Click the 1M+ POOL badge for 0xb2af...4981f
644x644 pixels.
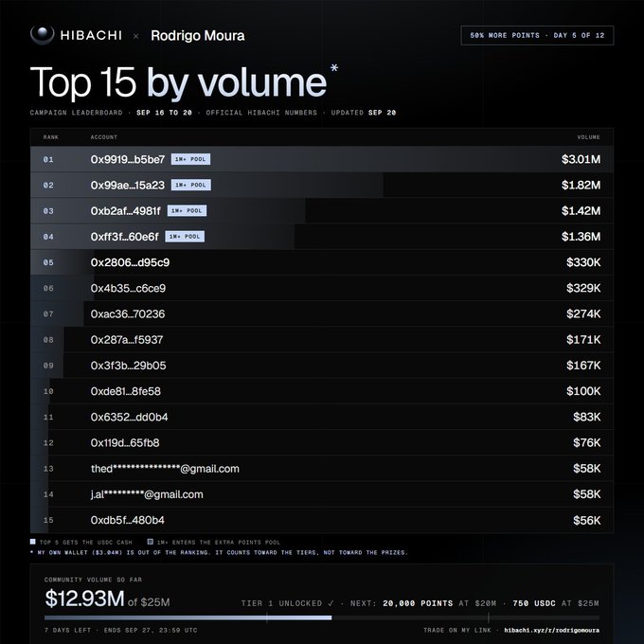pos(187,210)
